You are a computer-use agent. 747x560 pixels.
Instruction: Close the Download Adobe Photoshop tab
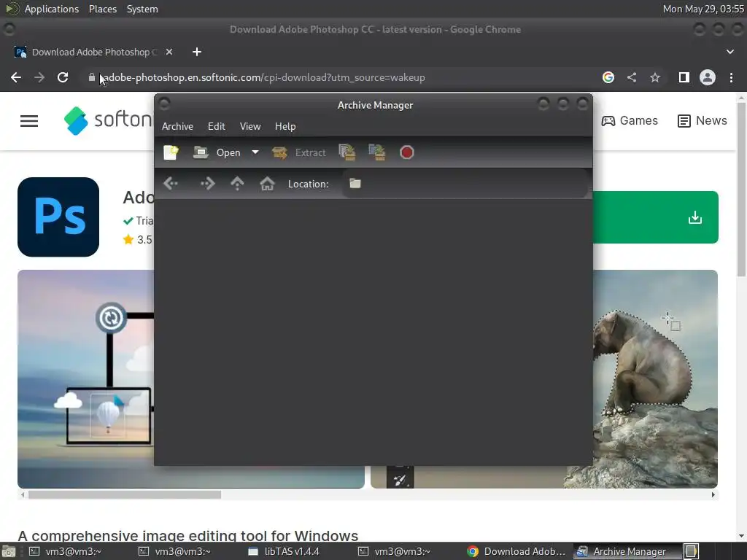(169, 52)
